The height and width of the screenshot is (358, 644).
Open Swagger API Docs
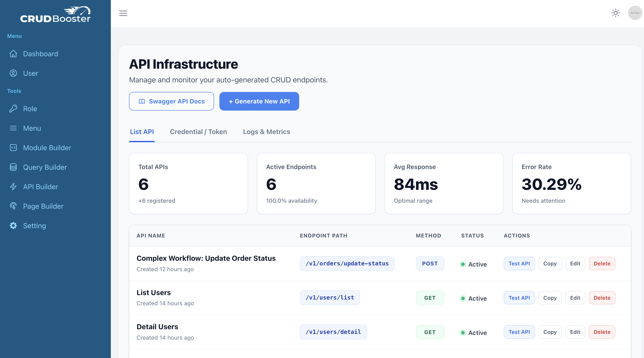171,101
